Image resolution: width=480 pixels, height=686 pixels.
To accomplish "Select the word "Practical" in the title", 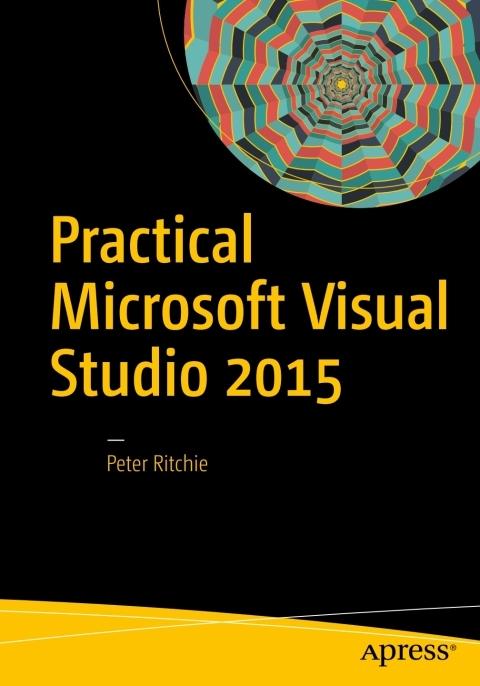I will point(151,240).
